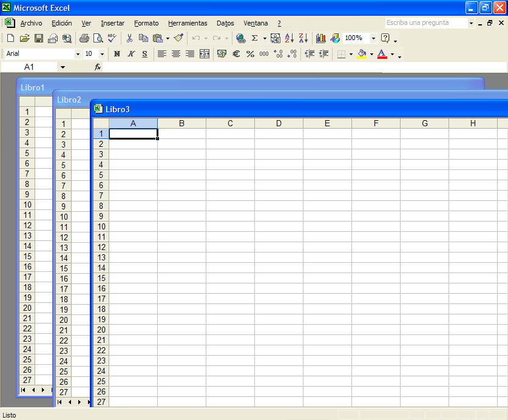This screenshot has height=420, width=508.
Task: Open Excel Help question mark icon
Action: (x=385, y=38)
